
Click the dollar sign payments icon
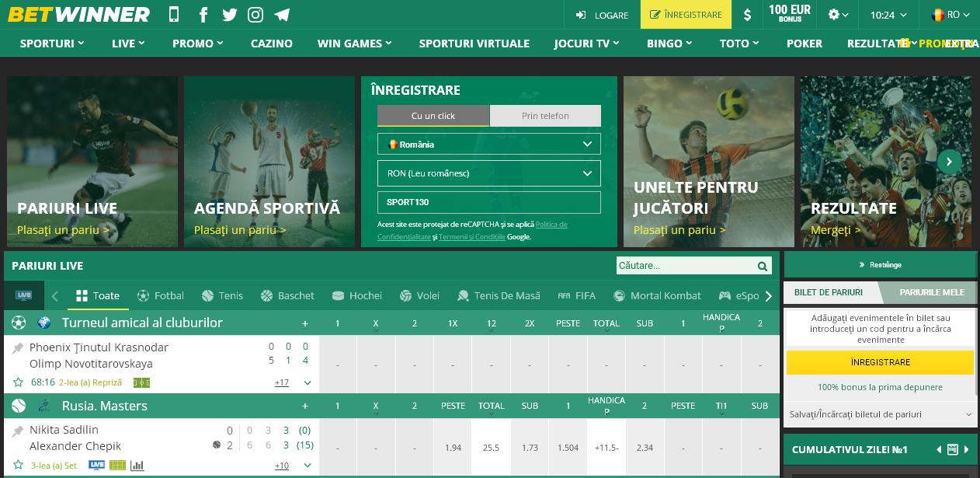point(747,15)
